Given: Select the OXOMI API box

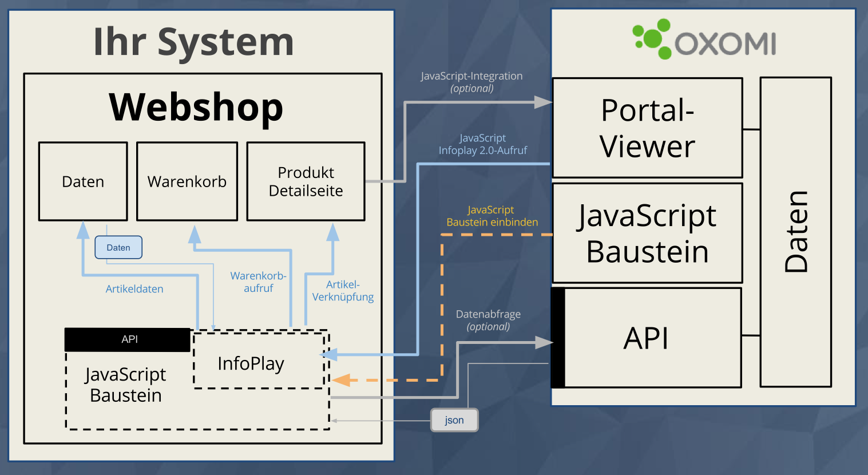Looking at the screenshot, I should [x=647, y=338].
